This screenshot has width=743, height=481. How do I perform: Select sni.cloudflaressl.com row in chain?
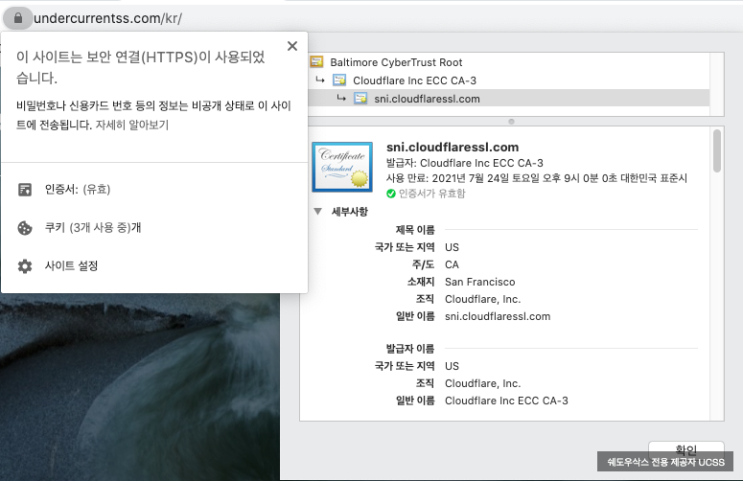509,99
